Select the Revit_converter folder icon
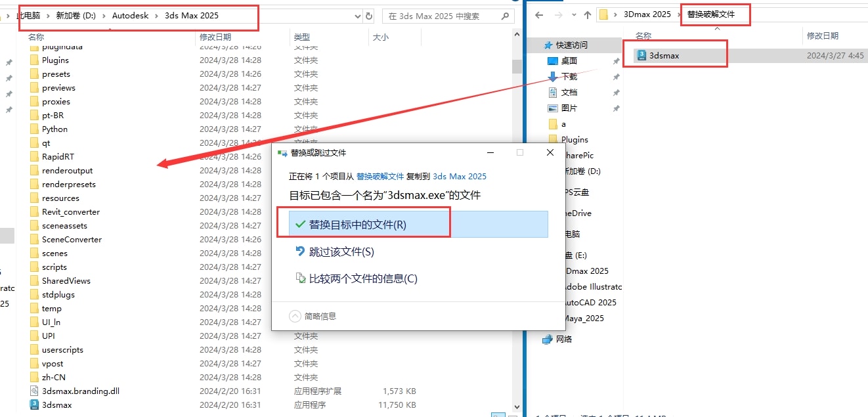This screenshot has width=868, height=417. [35, 211]
